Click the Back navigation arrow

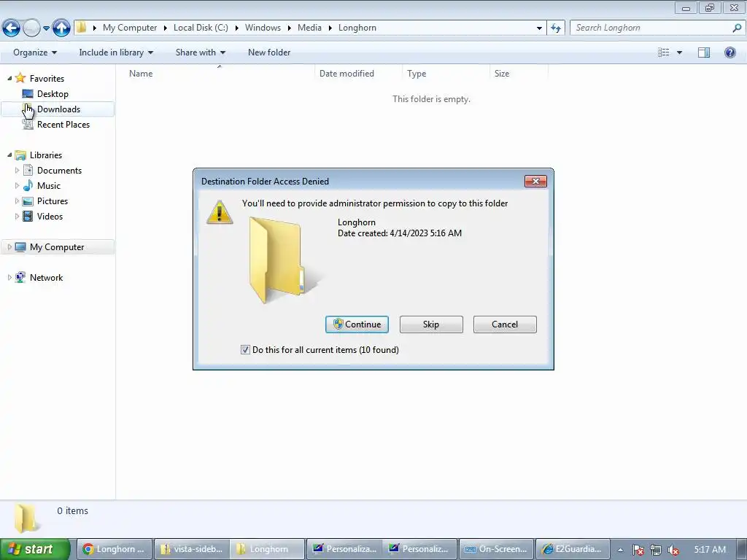click(12, 28)
